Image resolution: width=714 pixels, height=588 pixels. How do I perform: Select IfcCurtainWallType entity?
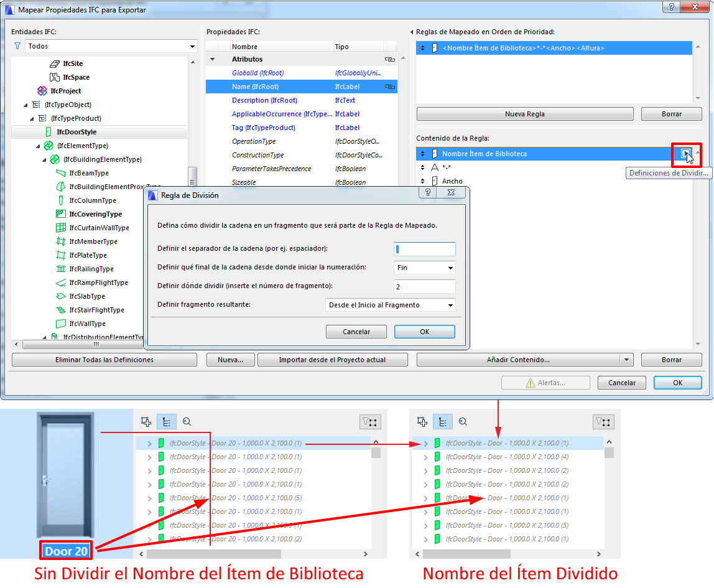(99, 228)
